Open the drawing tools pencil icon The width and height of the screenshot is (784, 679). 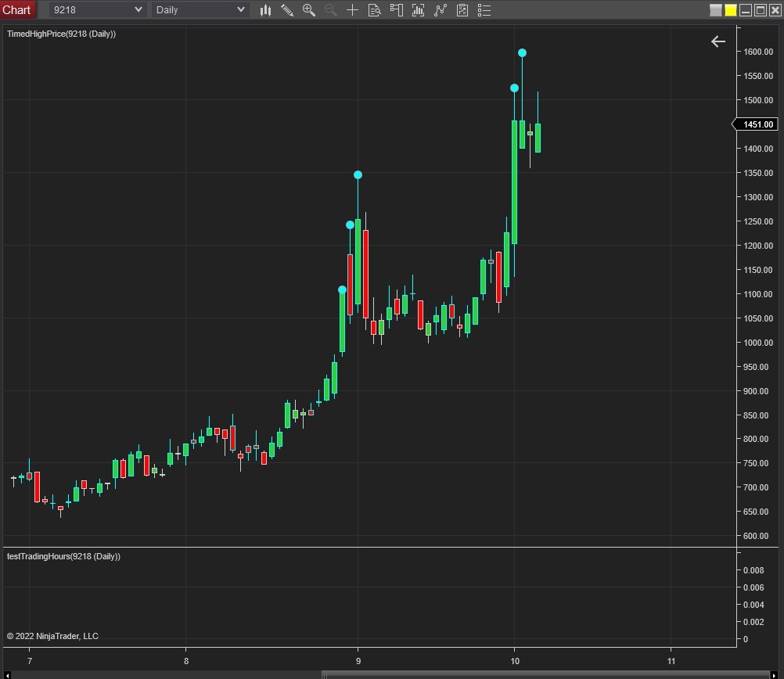[x=287, y=10]
